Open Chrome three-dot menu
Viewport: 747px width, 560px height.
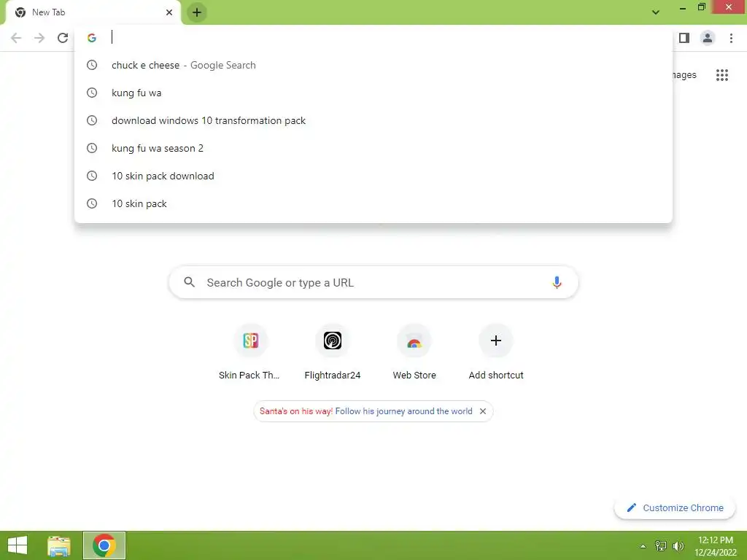pos(731,38)
